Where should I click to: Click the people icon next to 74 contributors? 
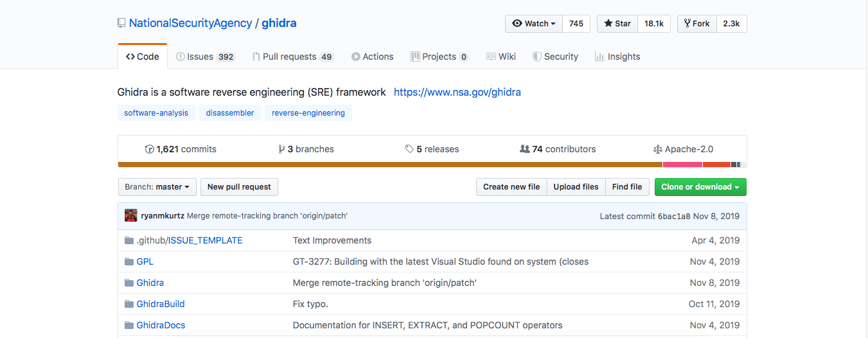point(525,149)
